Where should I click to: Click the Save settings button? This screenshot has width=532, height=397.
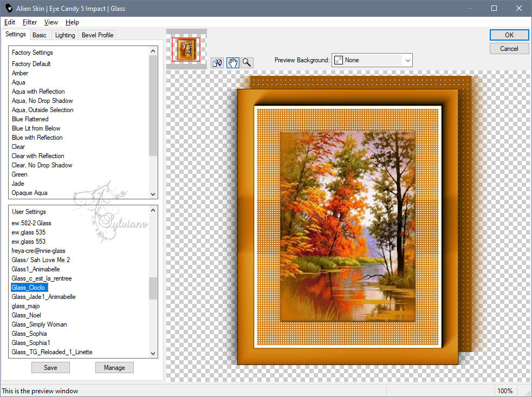click(50, 367)
